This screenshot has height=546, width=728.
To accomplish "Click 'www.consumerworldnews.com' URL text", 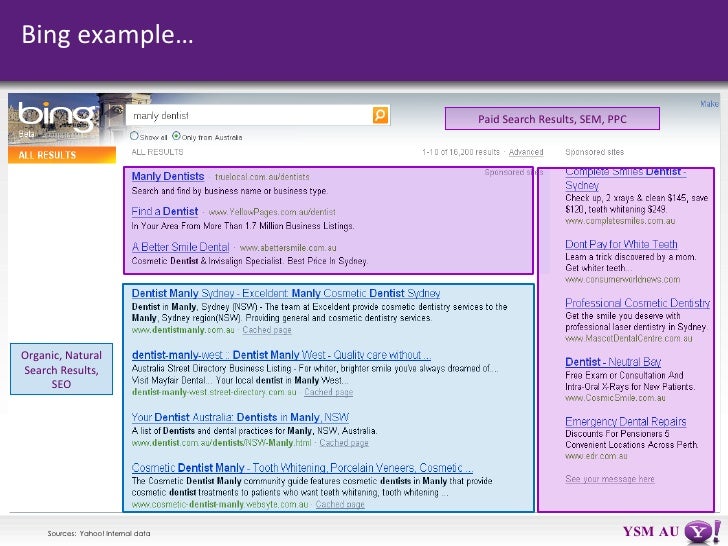I will click(623, 280).
